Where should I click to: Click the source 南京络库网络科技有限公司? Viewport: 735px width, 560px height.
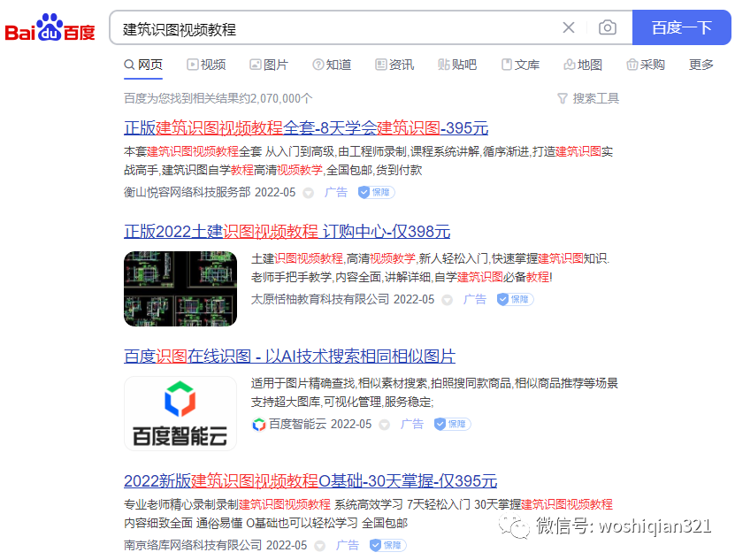193,545
